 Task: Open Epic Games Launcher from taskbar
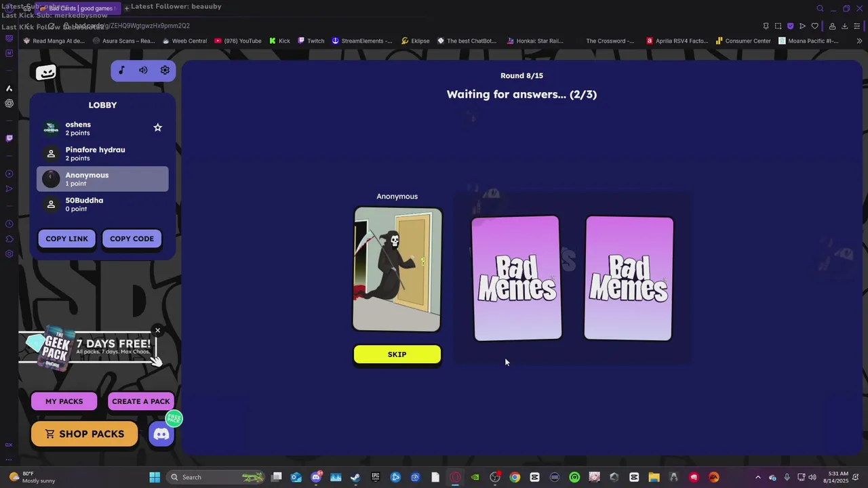click(x=376, y=477)
